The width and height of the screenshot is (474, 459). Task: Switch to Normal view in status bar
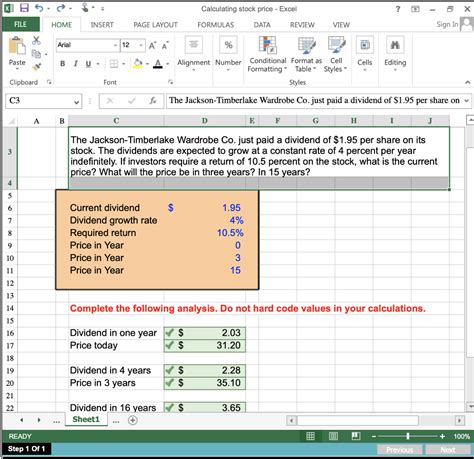pyautogui.click(x=310, y=436)
